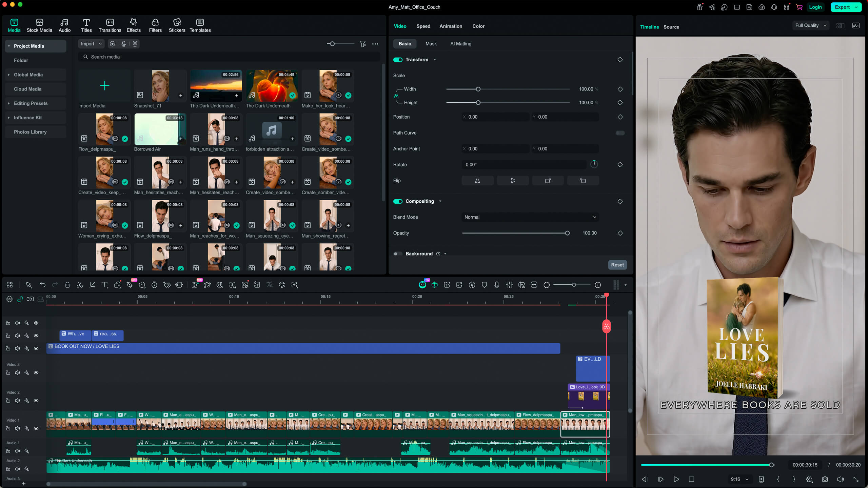Open the Filters panel

click(155, 26)
